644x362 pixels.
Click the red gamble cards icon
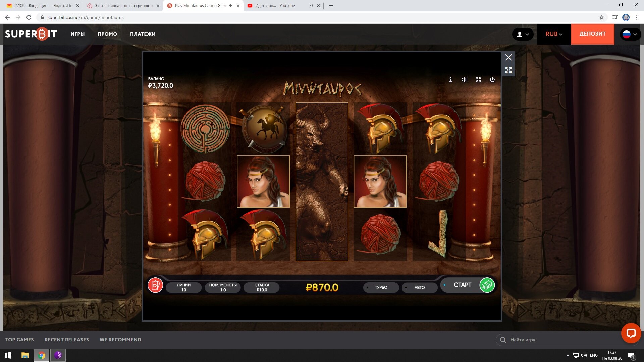[155, 286]
